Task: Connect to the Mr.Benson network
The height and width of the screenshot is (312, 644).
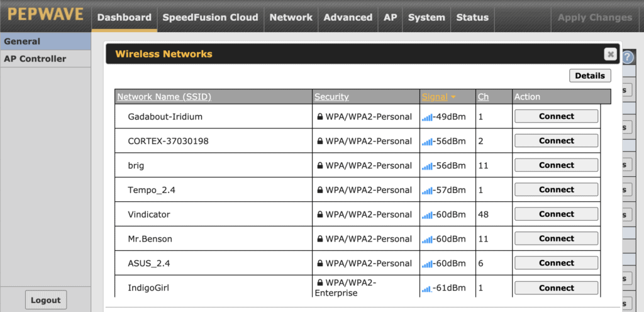Action: 557,238
